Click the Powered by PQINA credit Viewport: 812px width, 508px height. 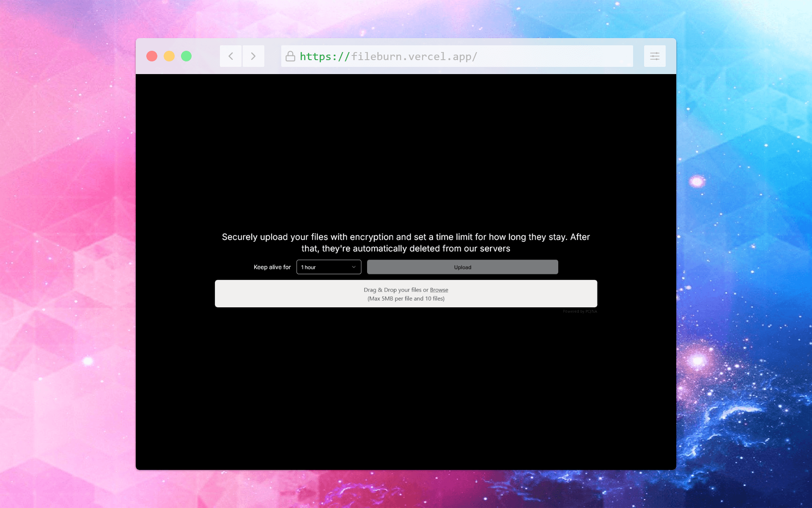pos(580,312)
